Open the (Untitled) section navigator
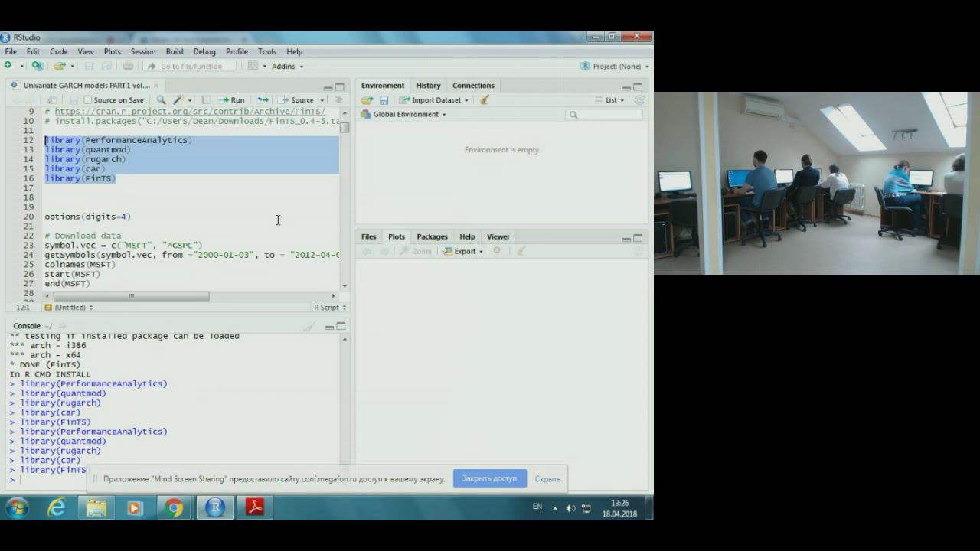 (69, 308)
